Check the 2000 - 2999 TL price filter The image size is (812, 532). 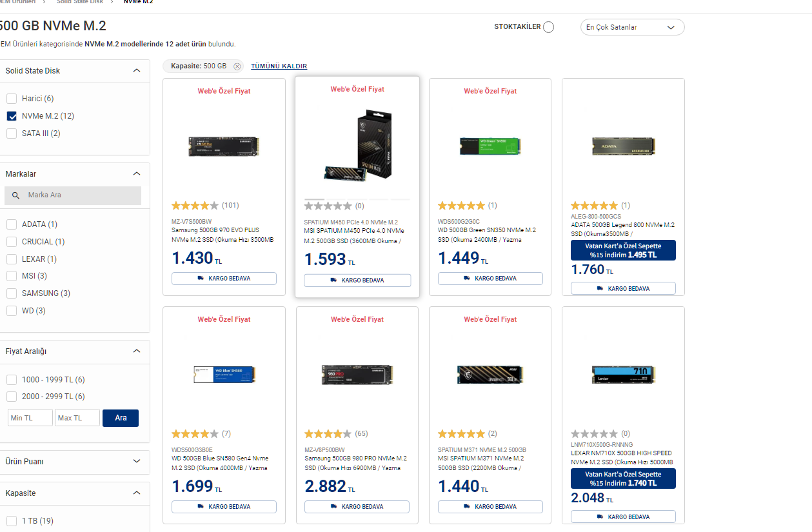pos(12,397)
